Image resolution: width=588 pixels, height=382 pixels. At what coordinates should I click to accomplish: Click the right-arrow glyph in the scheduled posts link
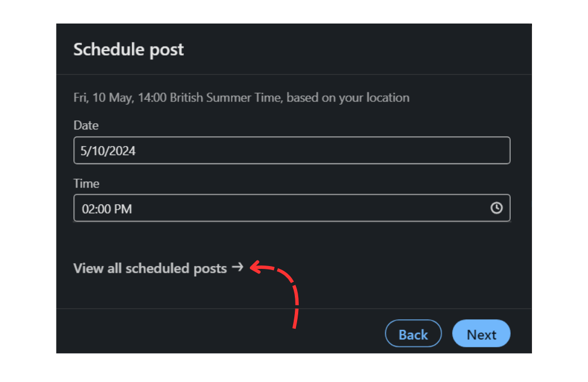(238, 268)
